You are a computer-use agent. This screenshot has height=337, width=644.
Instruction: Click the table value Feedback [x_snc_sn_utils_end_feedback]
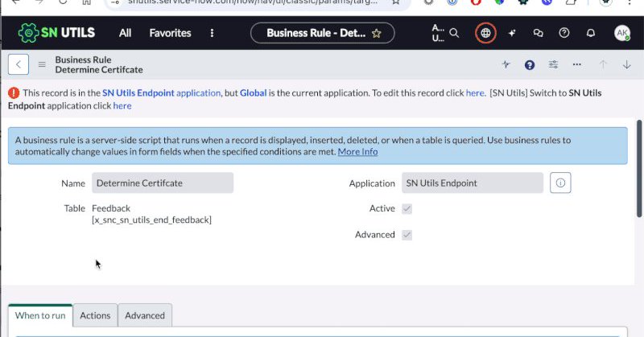tap(151, 214)
